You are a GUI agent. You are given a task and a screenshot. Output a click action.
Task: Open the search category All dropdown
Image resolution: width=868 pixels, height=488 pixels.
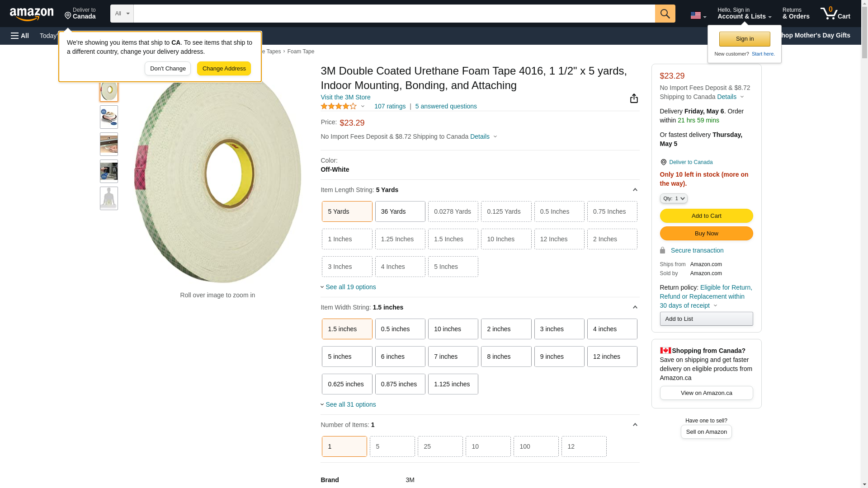(122, 14)
